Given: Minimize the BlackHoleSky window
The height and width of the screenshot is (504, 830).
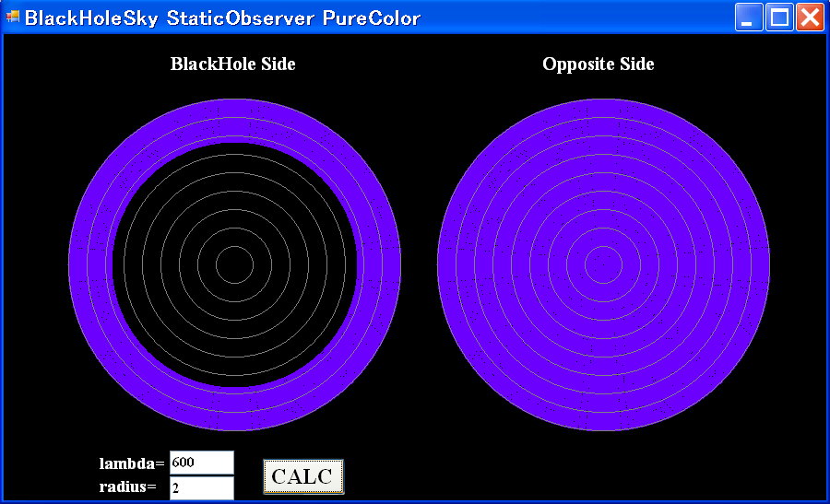Looking at the screenshot, I should pyautogui.click(x=749, y=18).
